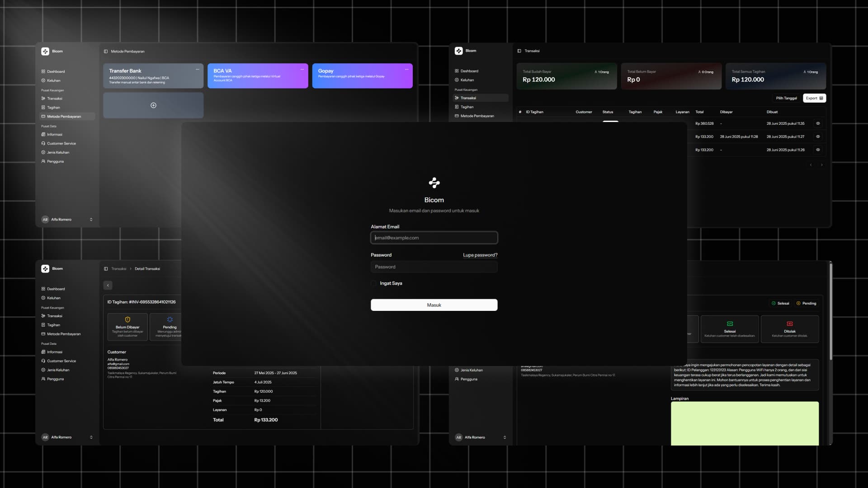Click the BCA VA card three-dot menu
Image resolution: width=868 pixels, height=488 pixels.
pos(302,70)
